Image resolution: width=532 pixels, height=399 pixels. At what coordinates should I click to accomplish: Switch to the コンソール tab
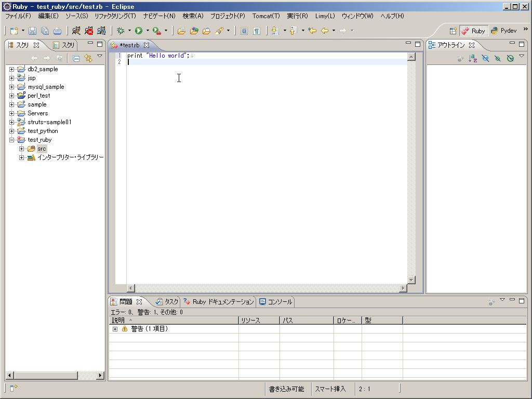275,302
